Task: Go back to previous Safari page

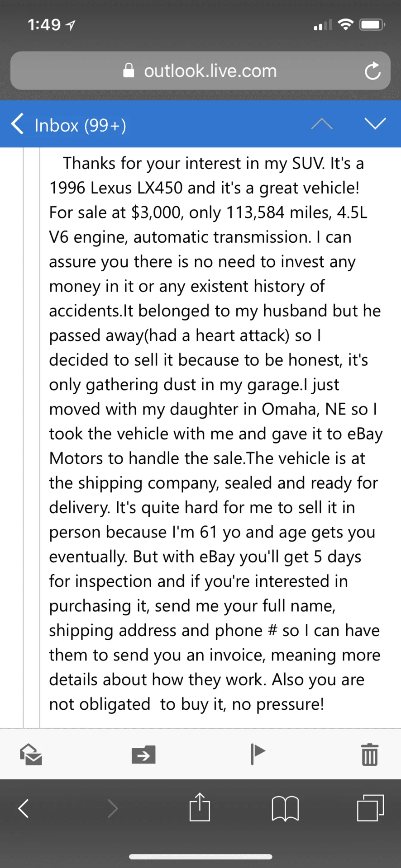Action: tap(24, 808)
